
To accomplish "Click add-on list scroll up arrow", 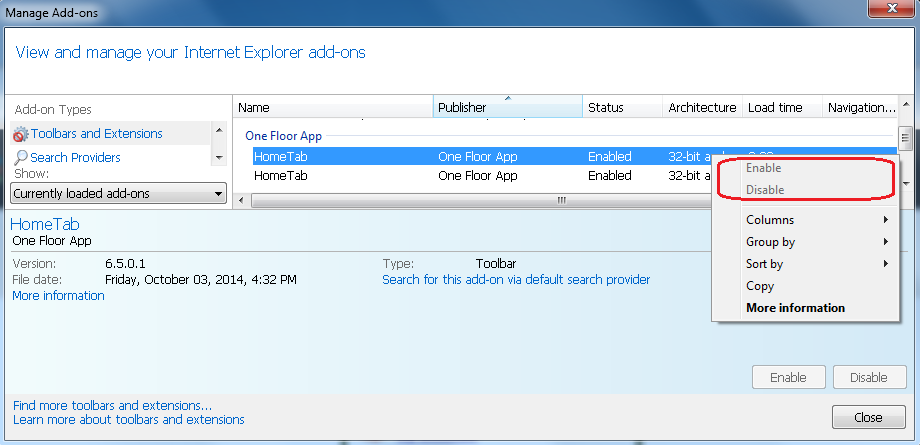I will [904, 103].
